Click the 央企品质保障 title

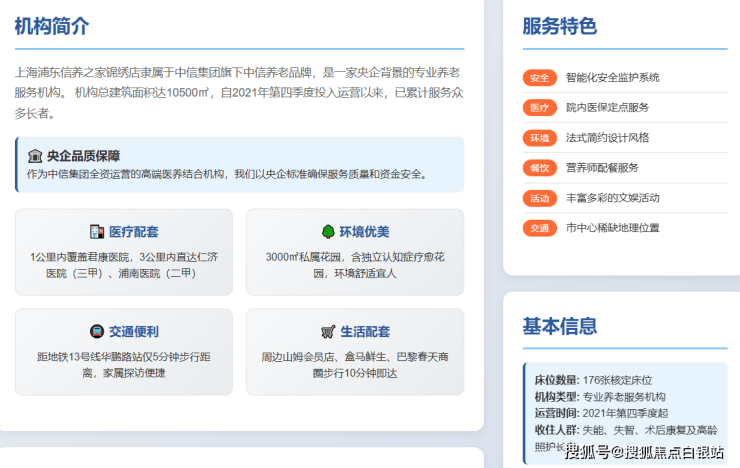tap(84, 156)
